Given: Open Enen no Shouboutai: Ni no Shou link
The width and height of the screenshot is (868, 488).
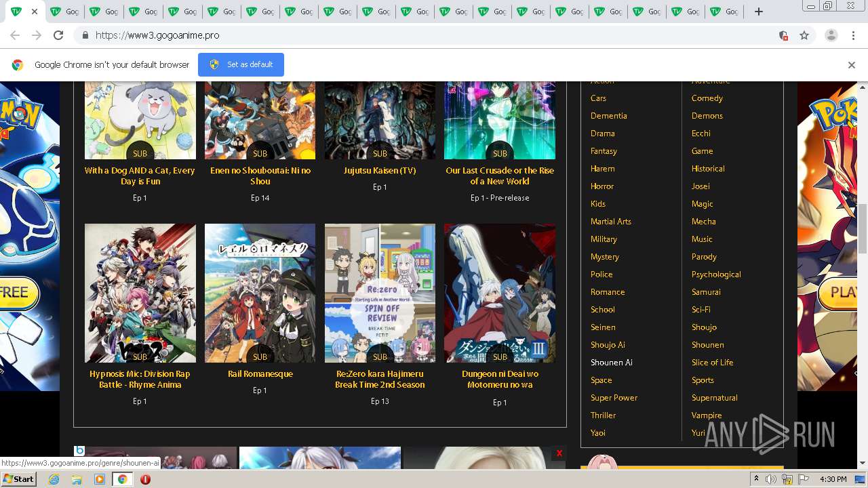Looking at the screenshot, I should point(260,176).
